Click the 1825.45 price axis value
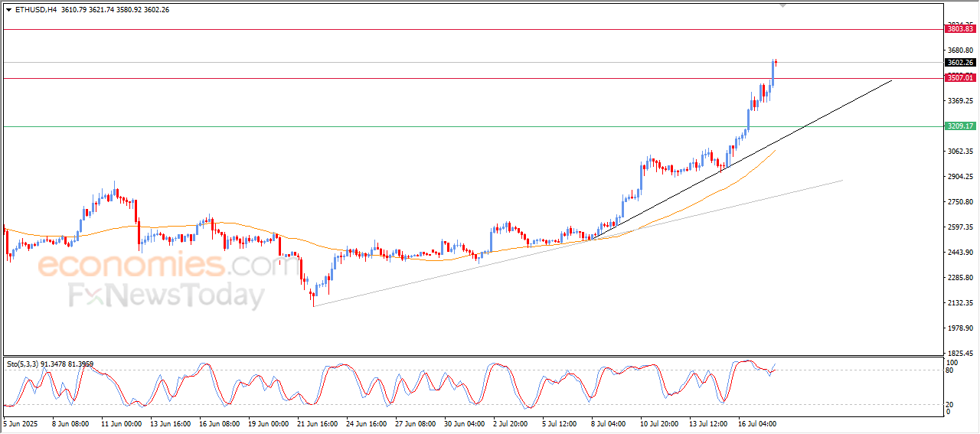 click(x=959, y=354)
